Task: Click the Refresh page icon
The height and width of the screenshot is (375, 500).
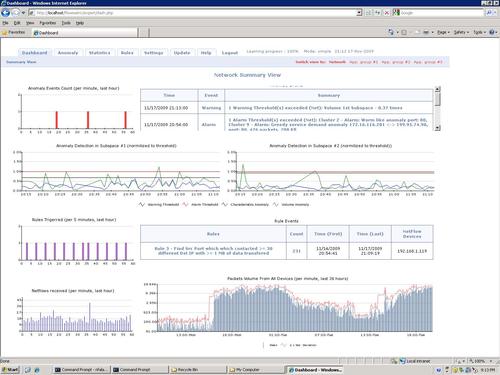Action: 378,13
